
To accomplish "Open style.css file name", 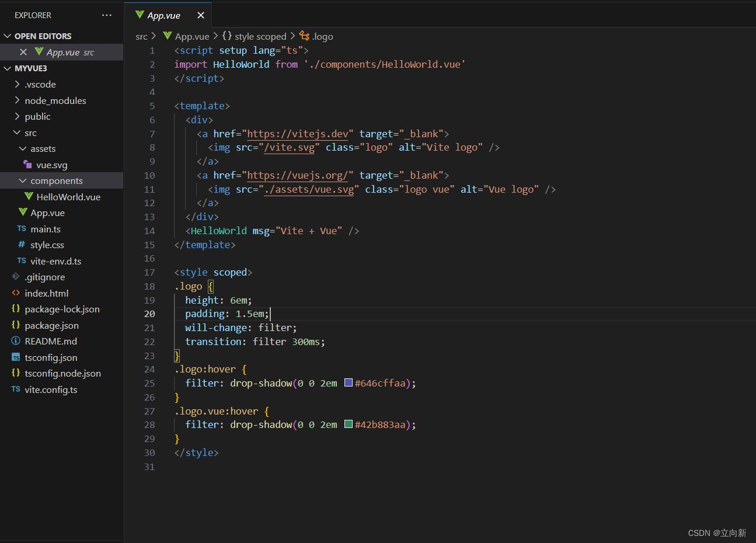I will coord(47,245).
